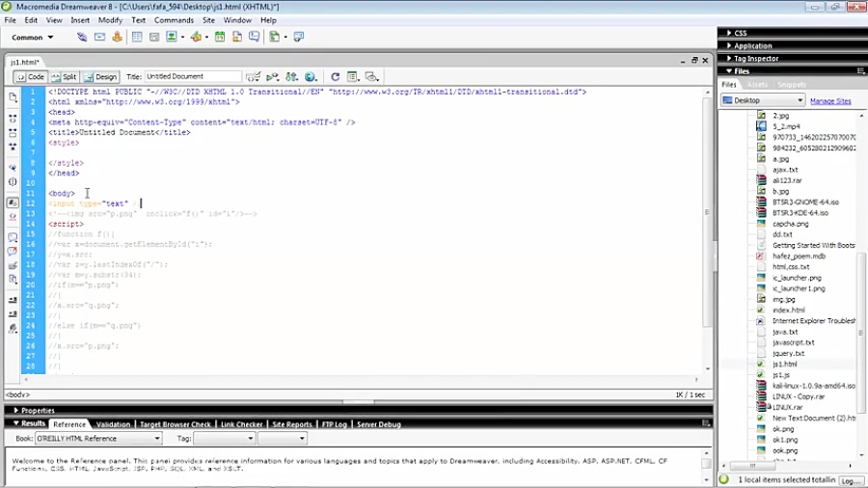Insert an Email Link from the toolbar
Viewport: 868px width, 488px height.
click(x=99, y=37)
